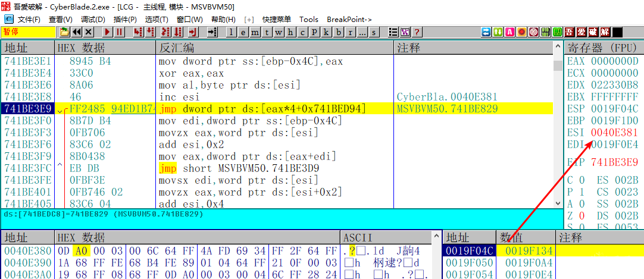This screenshot has height=279, width=644.
Task: Open the 帮助(H) menu
Action: tap(223, 19)
